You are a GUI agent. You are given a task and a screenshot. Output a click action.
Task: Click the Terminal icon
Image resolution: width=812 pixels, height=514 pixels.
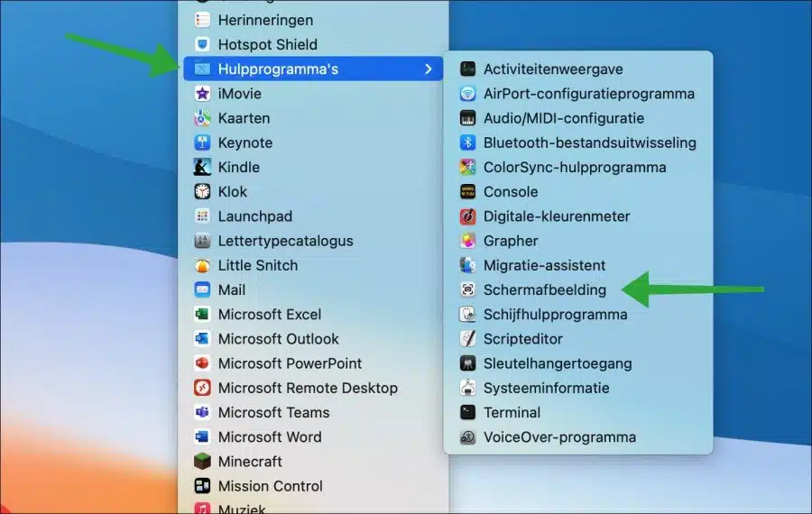point(467,412)
